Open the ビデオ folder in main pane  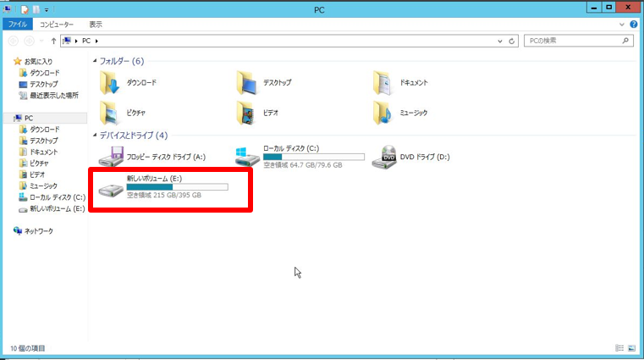pos(247,112)
